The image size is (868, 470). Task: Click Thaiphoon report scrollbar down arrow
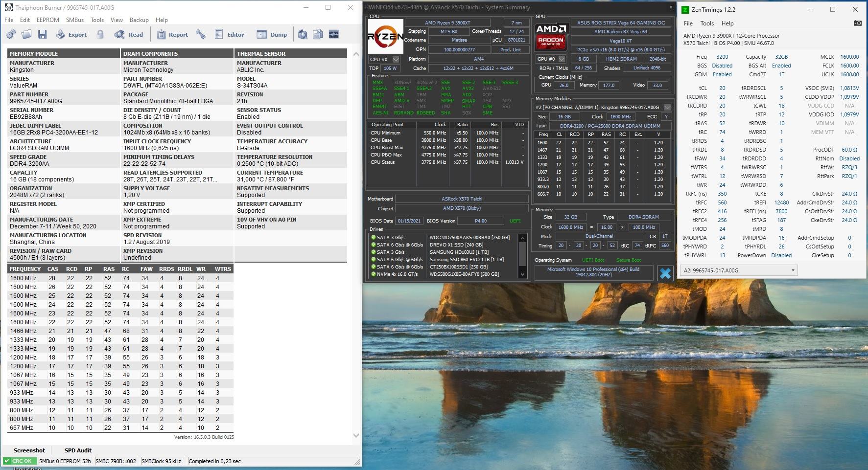(356, 435)
